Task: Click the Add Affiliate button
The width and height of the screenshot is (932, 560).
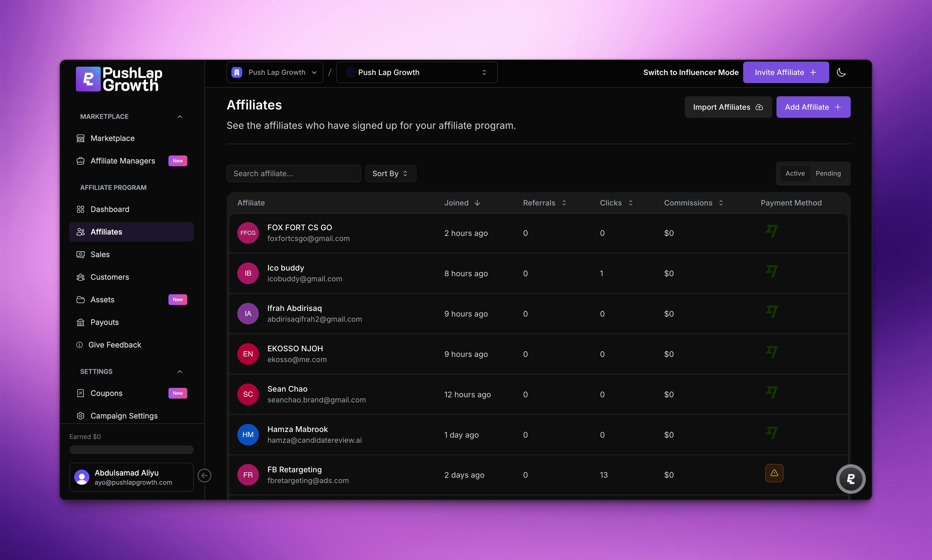Action: click(813, 107)
